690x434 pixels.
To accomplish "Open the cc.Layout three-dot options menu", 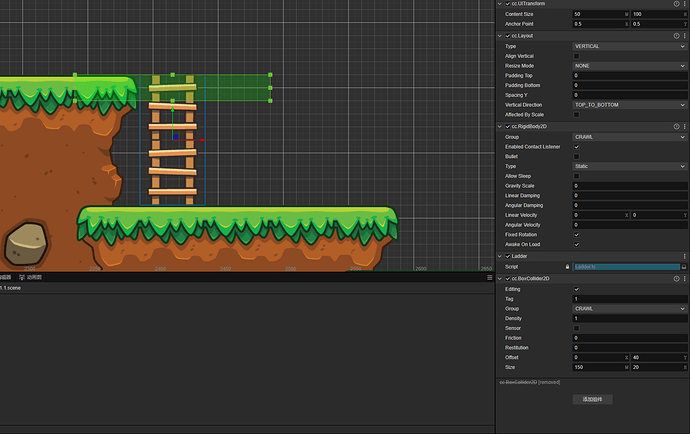I will (683, 35).
